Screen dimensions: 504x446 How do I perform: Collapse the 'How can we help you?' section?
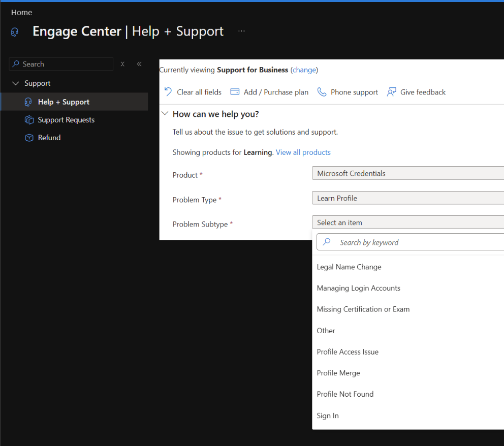165,113
